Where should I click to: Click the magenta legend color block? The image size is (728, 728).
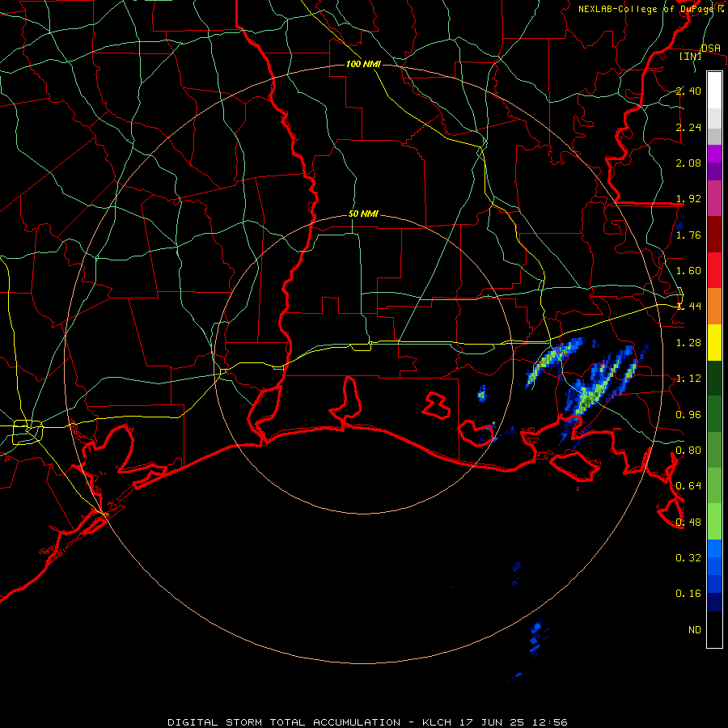[x=714, y=154]
